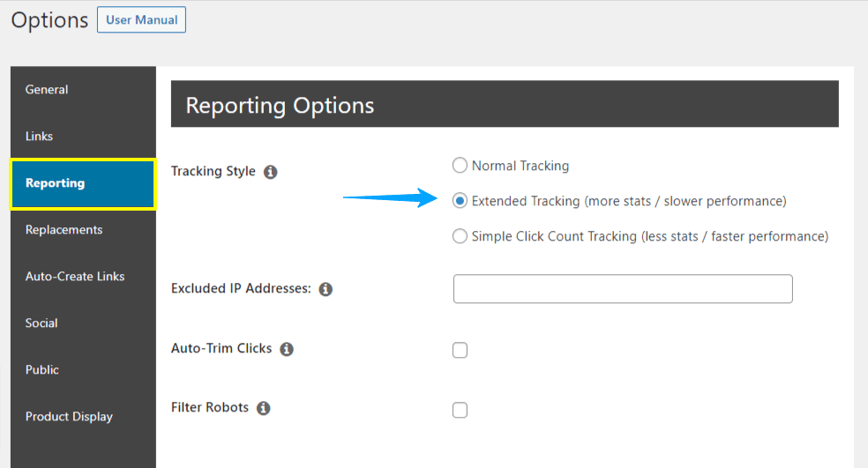
Task: Switch to the Links tab
Action: point(83,136)
